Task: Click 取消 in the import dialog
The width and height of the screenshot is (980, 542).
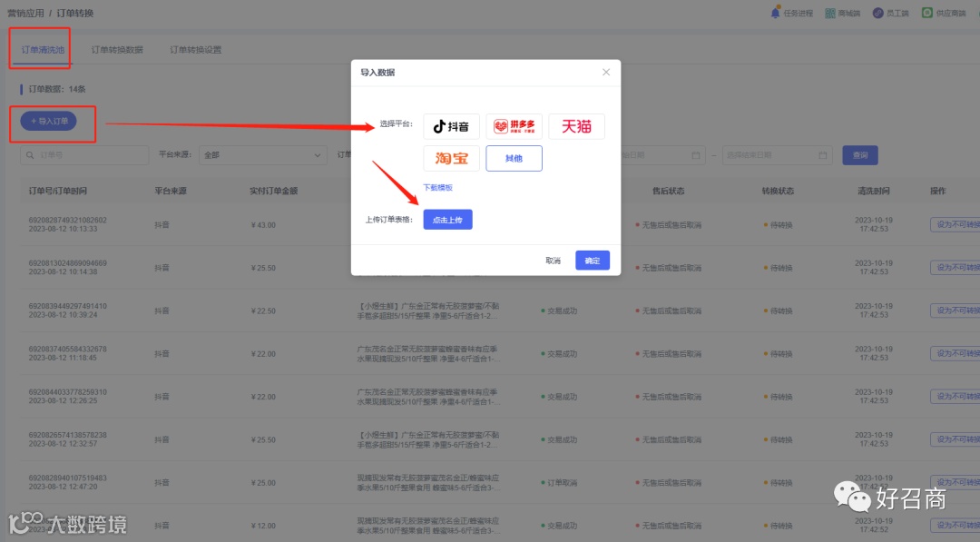Action: [554, 261]
